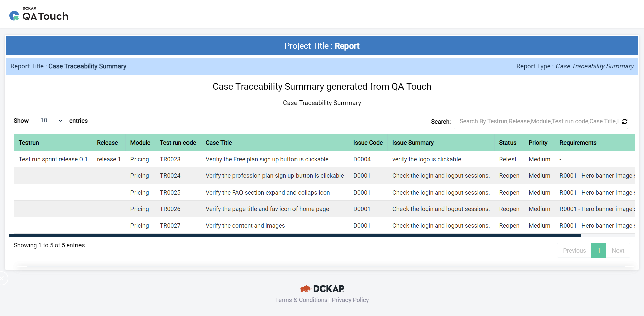The width and height of the screenshot is (644, 316).
Task: Open the Privacy Policy link
Action: (350, 300)
